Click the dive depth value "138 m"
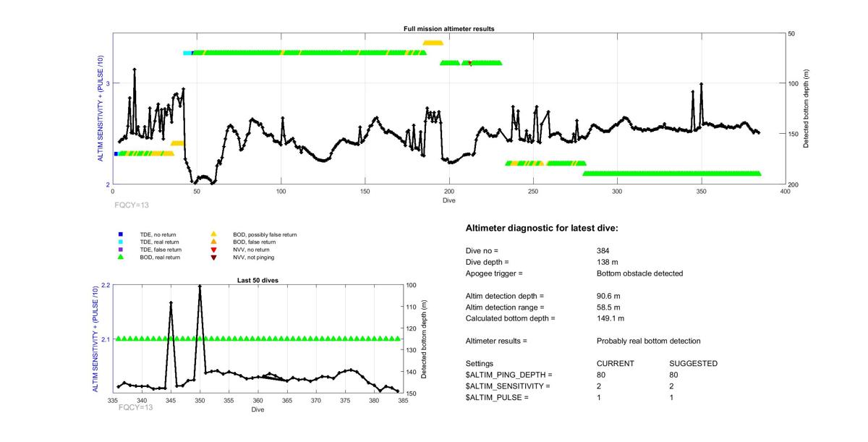Screen dimensions: 868x442 tap(608, 262)
